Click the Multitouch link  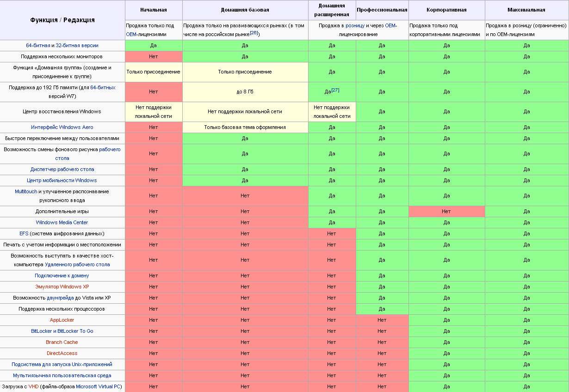(x=26, y=191)
